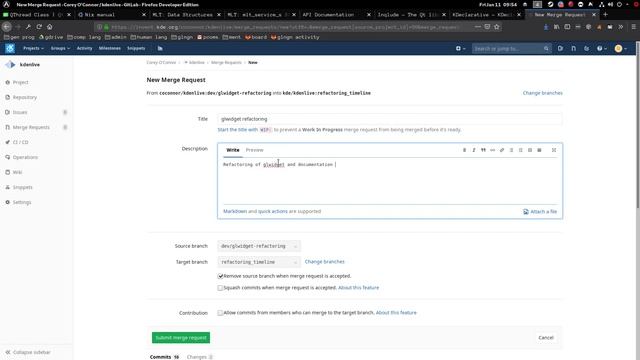Open Activity in the top navbar
Image resolution: width=640 pixels, height=360 pixels.
coord(84,48)
